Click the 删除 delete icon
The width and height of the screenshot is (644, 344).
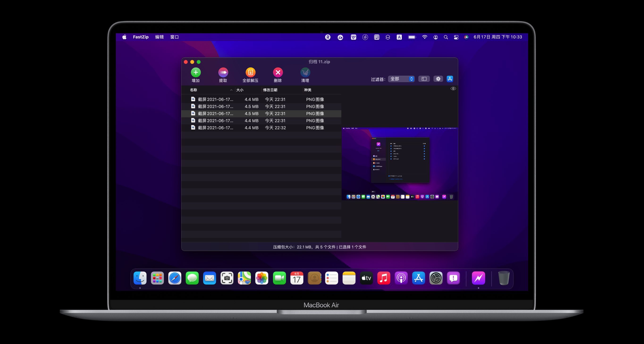[x=278, y=72]
